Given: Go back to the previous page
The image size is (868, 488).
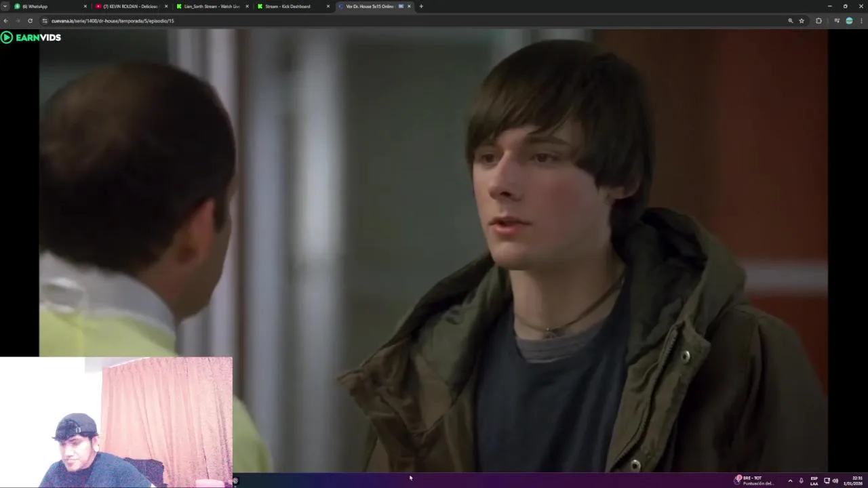Looking at the screenshot, I should point(5,21).
